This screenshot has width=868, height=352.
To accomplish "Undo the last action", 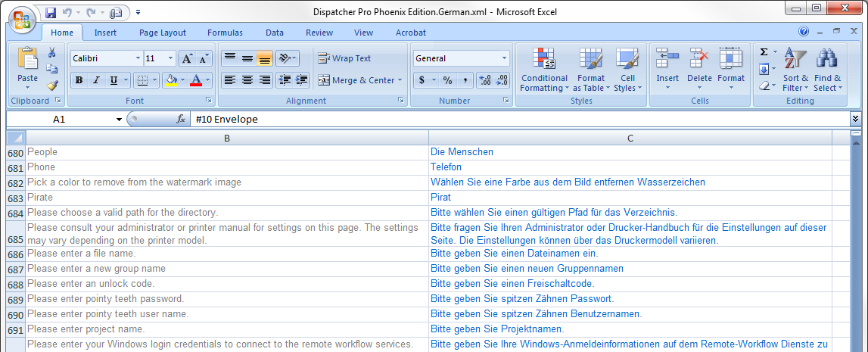I will [67, 11].
